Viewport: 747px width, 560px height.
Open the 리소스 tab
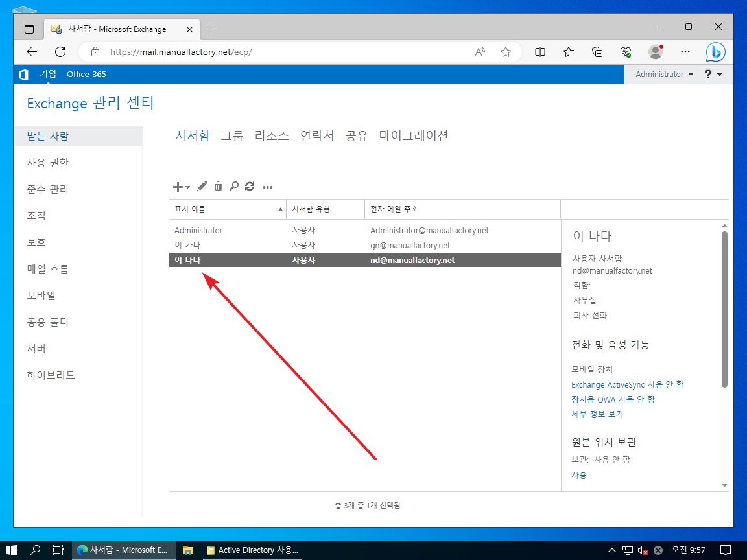tap(272, 135)
